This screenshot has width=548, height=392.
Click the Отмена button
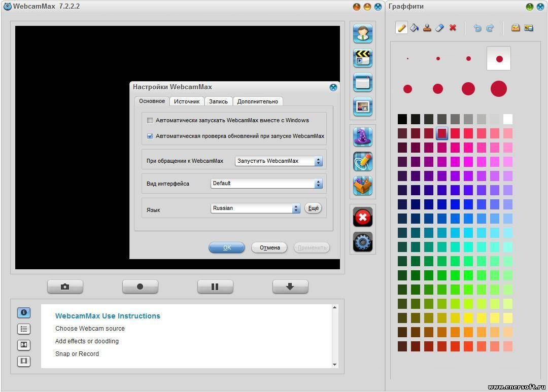(x=269, y=247)
